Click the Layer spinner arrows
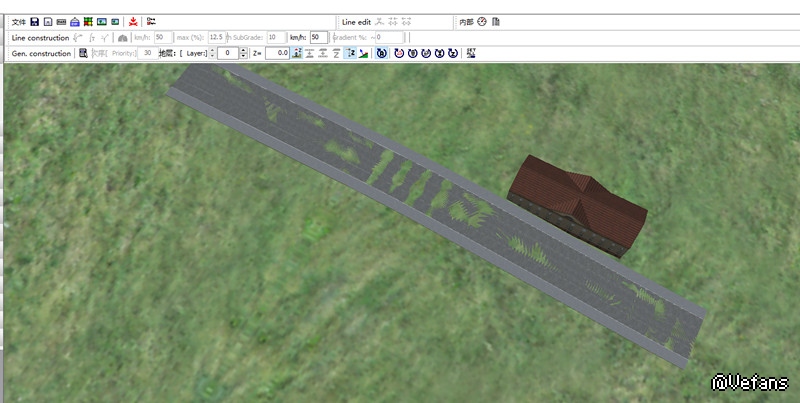The image size is (800, 403). tap(212, 53)
